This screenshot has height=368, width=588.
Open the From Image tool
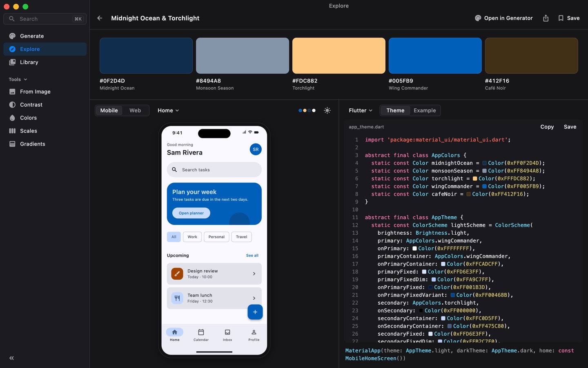(x=45, y=92)
